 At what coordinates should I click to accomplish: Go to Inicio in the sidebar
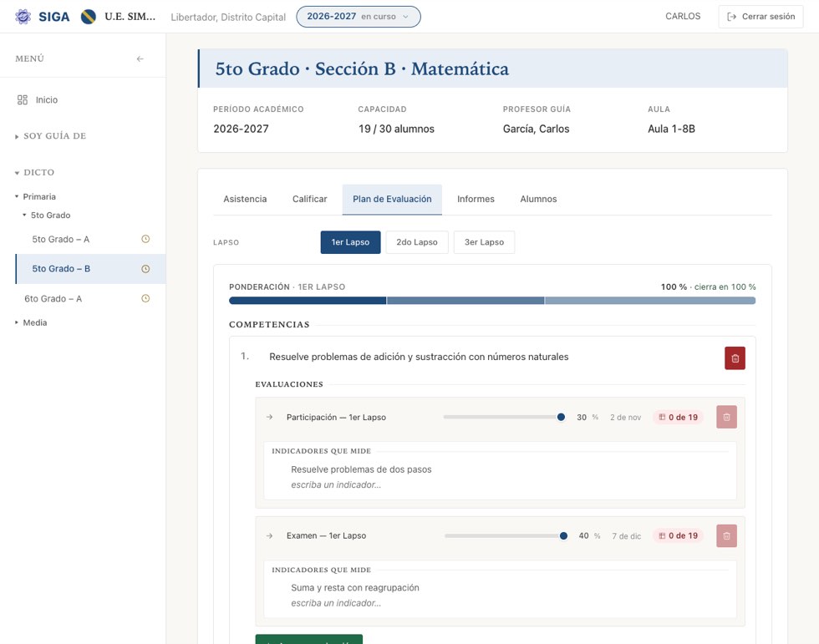pyautogui.click(x=47, y=99)
